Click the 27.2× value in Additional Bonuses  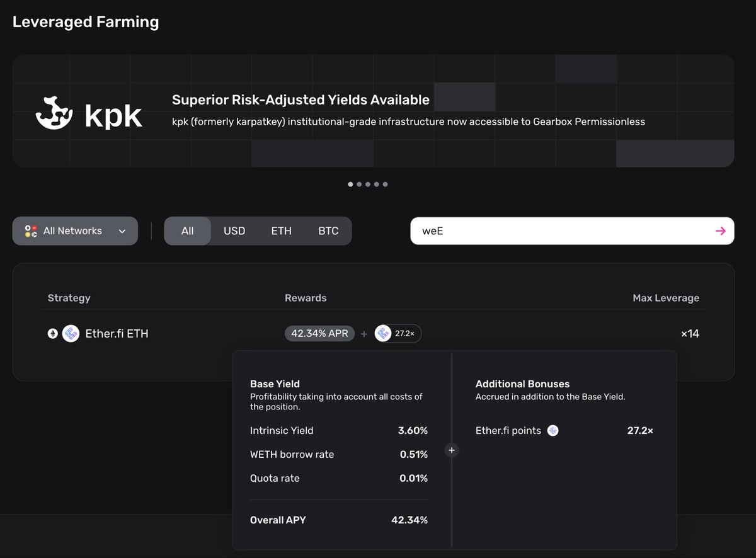(640, 431)
